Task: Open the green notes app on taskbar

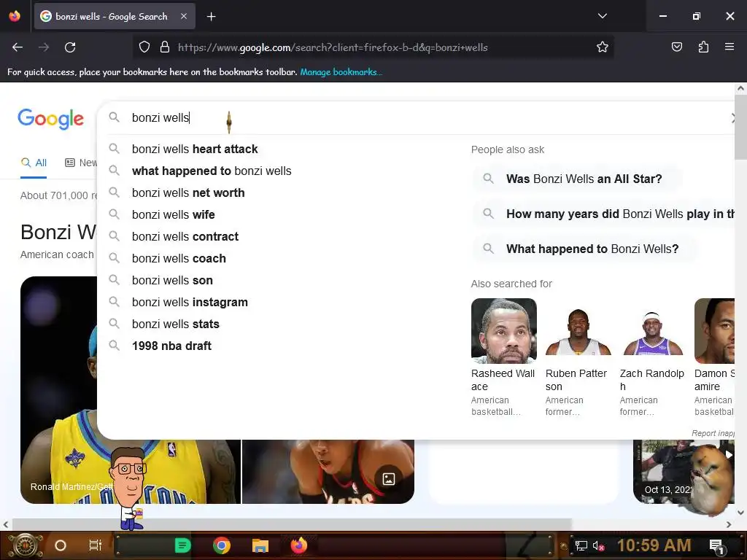Action: pyautogui.click(x=183, y=545)
